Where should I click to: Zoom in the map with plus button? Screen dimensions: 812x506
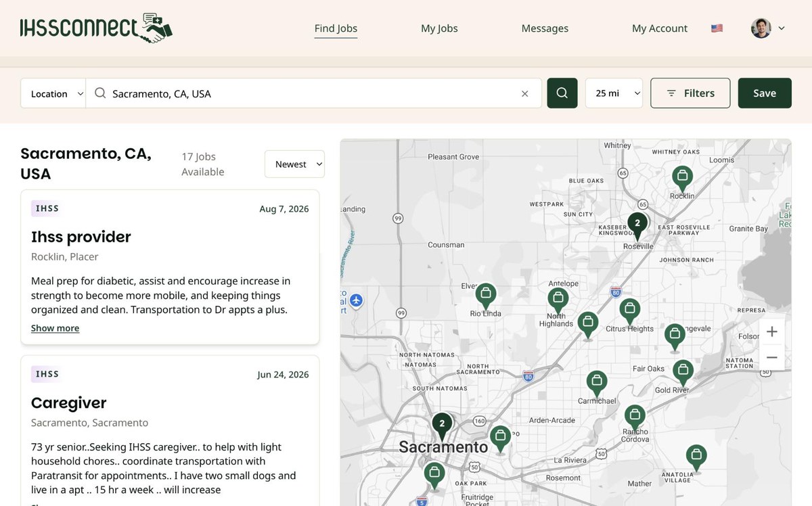[x=771, y=331]
